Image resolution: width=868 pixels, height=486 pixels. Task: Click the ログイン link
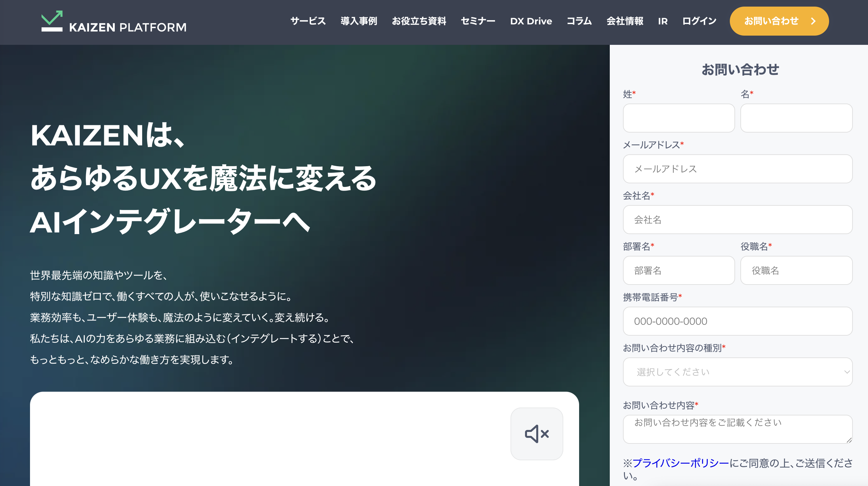point(699,21)
